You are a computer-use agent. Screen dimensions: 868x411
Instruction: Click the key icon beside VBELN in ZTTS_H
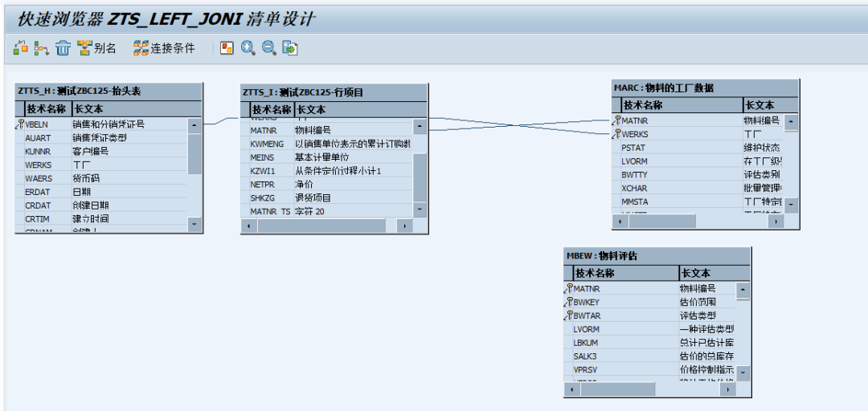tap(20, 124)
